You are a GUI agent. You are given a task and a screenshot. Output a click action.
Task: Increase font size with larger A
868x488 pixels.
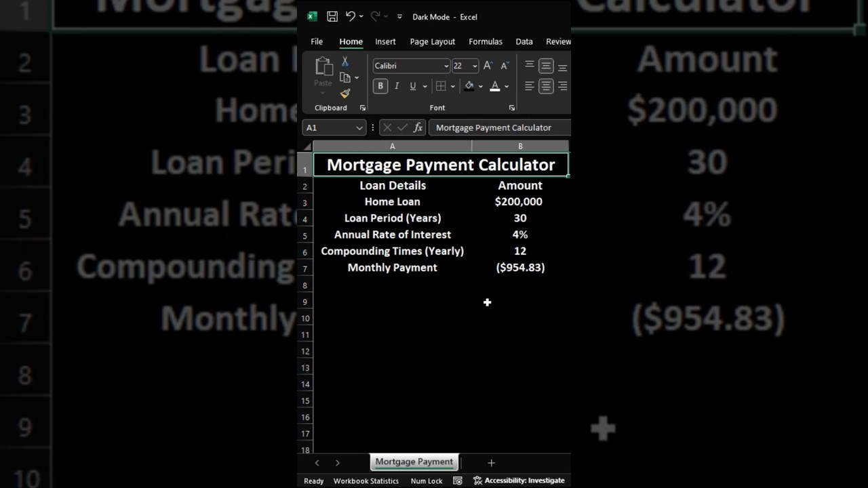click(488, 66)
